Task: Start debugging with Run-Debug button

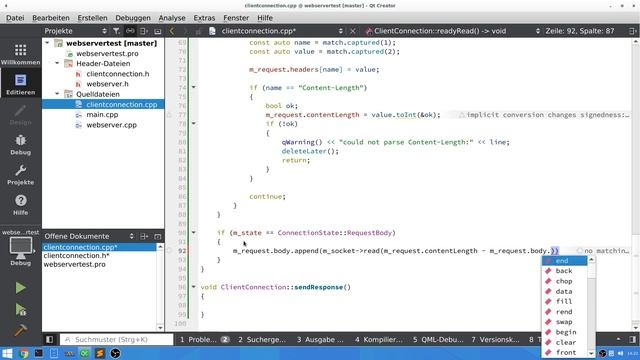Action: coord(20,310)
